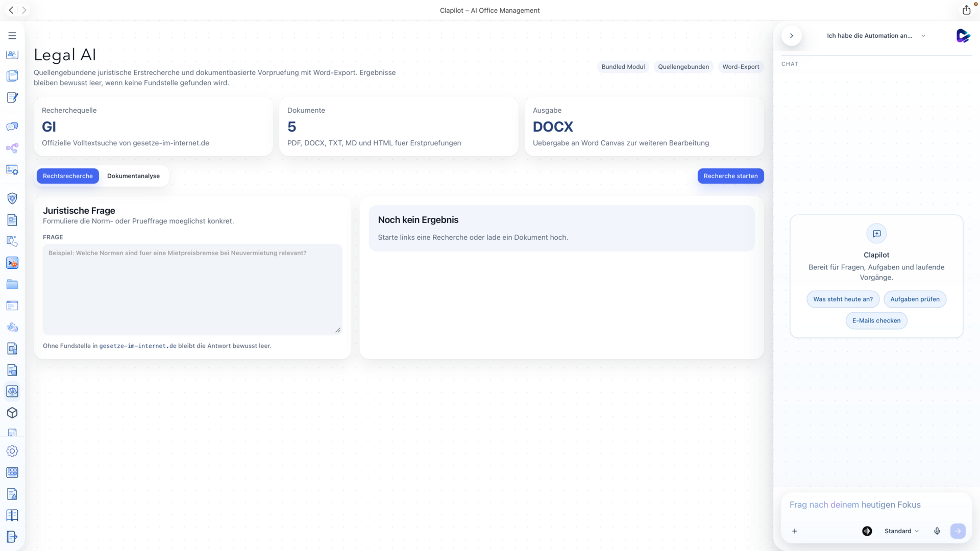Image resolution: width=980 pixels, height=551 pixels.
Task: Click the 'Was steht heute an?' suggestion
Action: (843, 299)
